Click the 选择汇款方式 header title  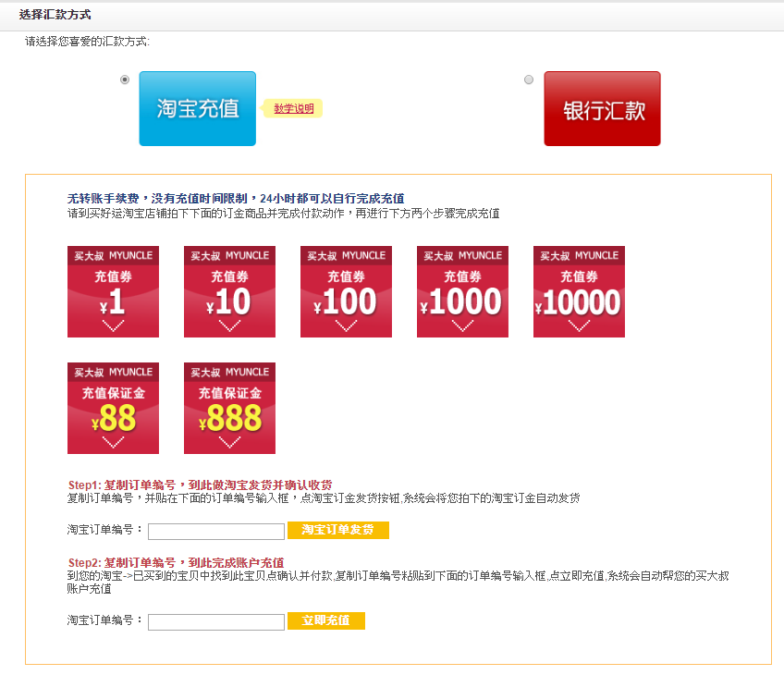pos(55,15)
